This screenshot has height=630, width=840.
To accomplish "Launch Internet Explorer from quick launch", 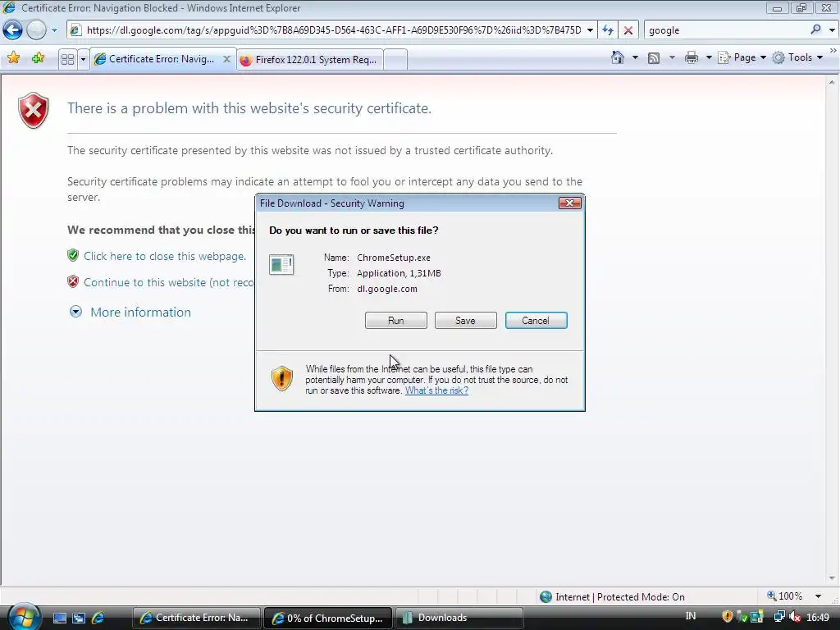I will pos(98,618).
